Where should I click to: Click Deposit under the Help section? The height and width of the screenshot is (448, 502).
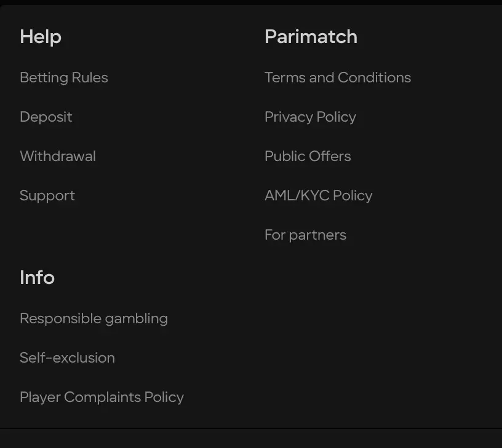[x=46, y=117]
